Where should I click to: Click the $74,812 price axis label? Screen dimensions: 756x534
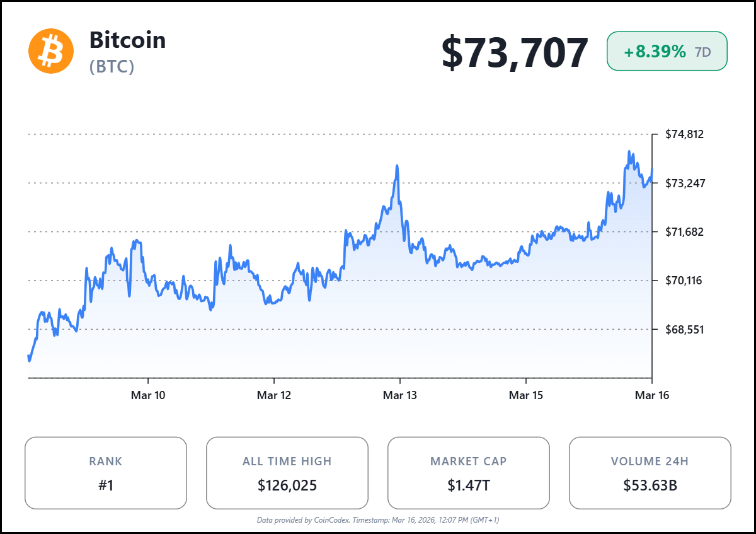[x=684, y=134]
